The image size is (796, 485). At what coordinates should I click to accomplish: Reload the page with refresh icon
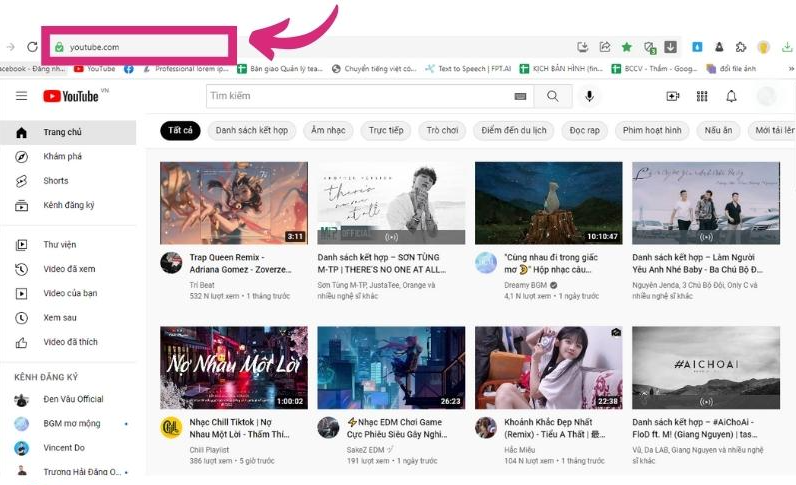[32, 47]
